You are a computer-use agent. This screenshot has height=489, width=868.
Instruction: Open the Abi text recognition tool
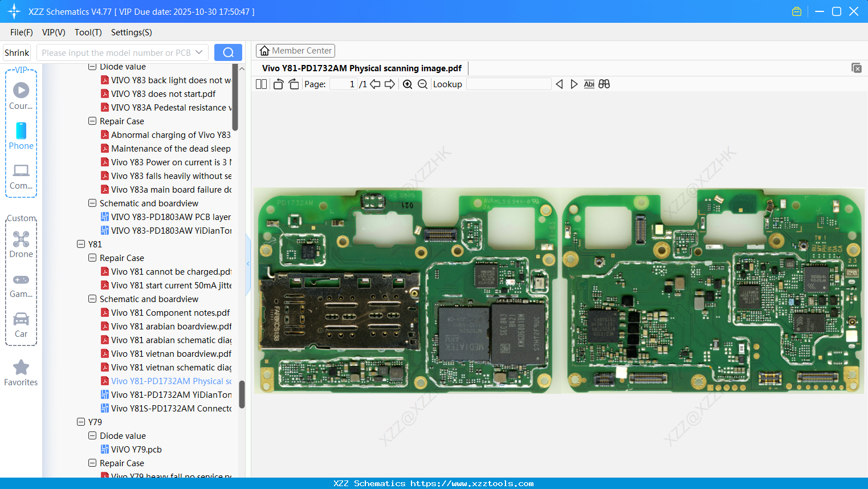[589, 84]
